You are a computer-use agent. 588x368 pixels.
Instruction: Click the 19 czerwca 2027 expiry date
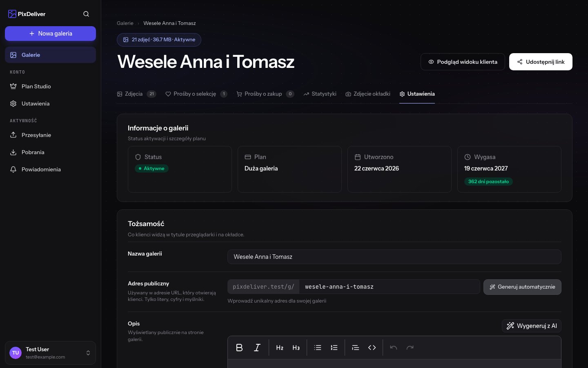click(486, 168)
